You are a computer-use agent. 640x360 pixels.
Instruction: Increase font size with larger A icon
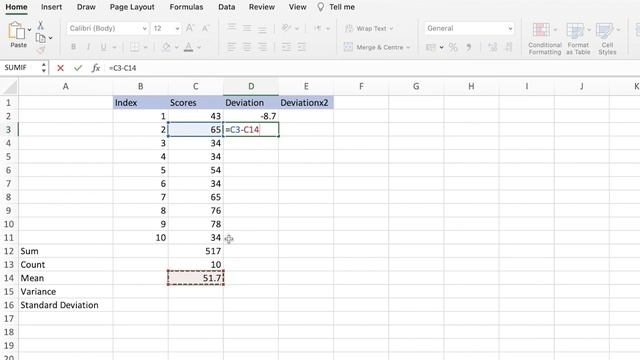coord(190,28)
